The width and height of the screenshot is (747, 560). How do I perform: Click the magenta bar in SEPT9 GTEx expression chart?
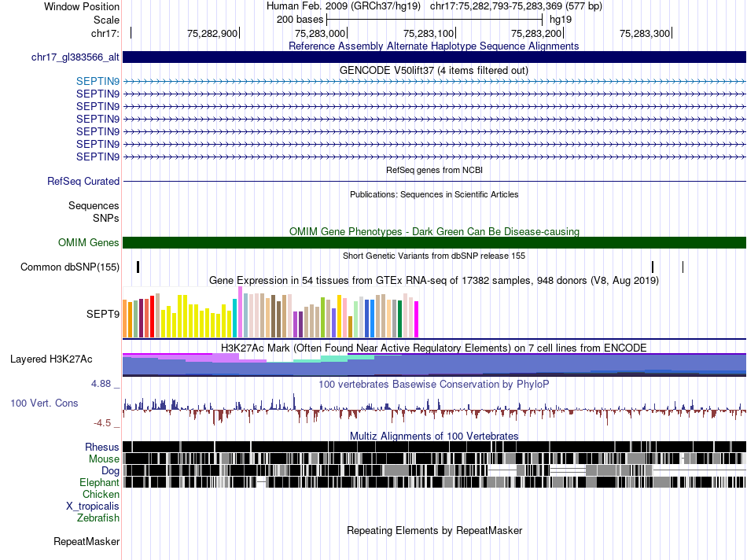(x=417, y=319)
